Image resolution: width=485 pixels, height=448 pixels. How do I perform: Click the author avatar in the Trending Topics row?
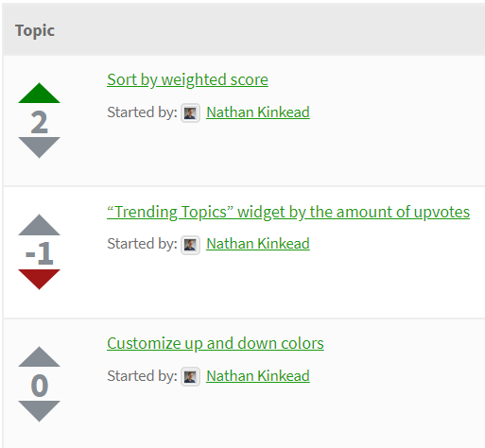(x=190, y=245)
